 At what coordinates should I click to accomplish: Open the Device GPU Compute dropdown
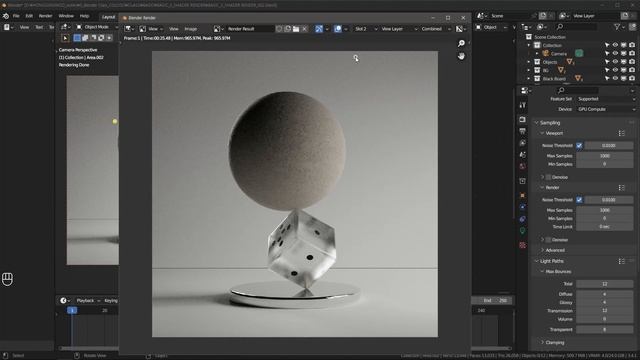pos(606,109)
